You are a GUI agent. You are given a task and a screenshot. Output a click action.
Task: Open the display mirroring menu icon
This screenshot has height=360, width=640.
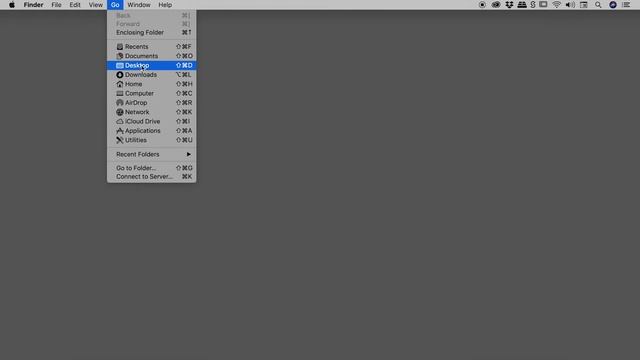pyautogui.click(x=543, y=5)
